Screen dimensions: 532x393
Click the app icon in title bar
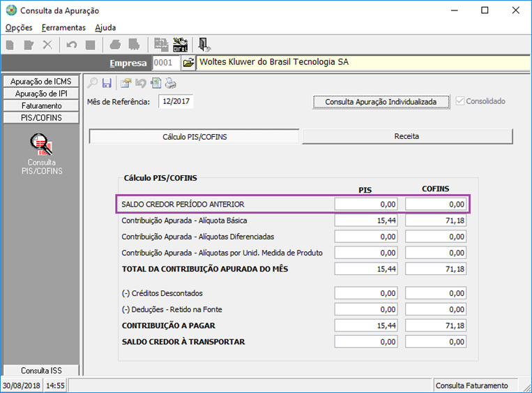click(x=11, y=10)
